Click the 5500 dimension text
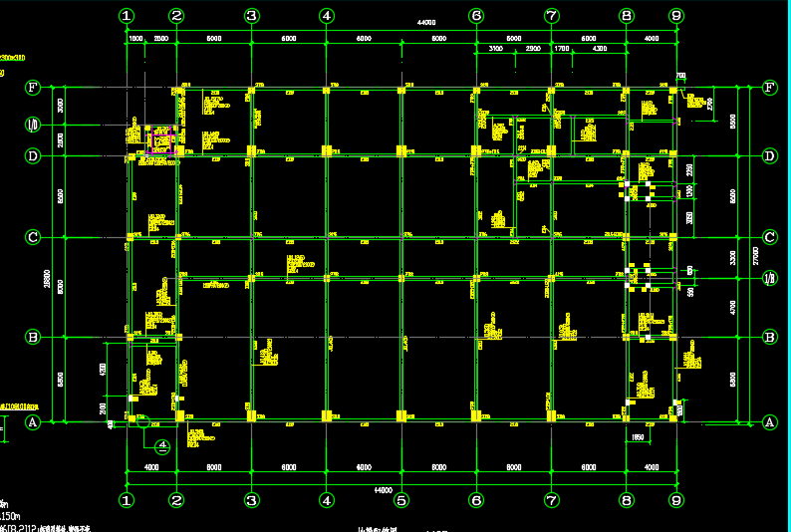This screenshot has height=532, width=791. (x=733, y=121)
